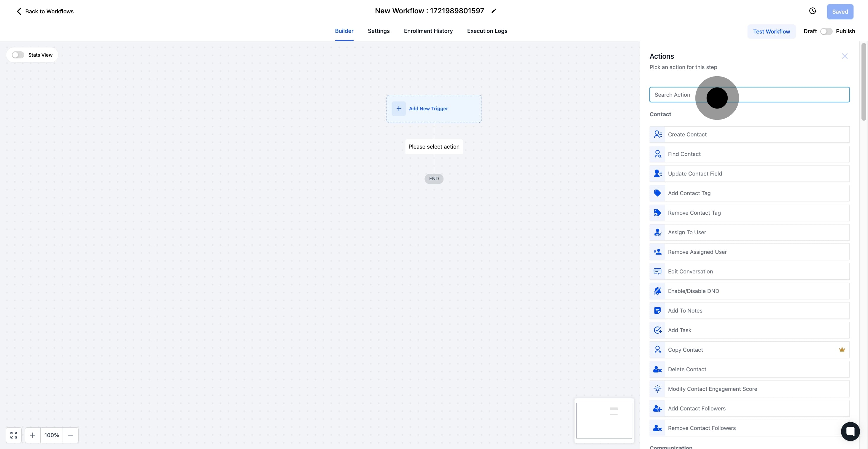Zoom in the canvas with the plus button

[x=33, y=435]
